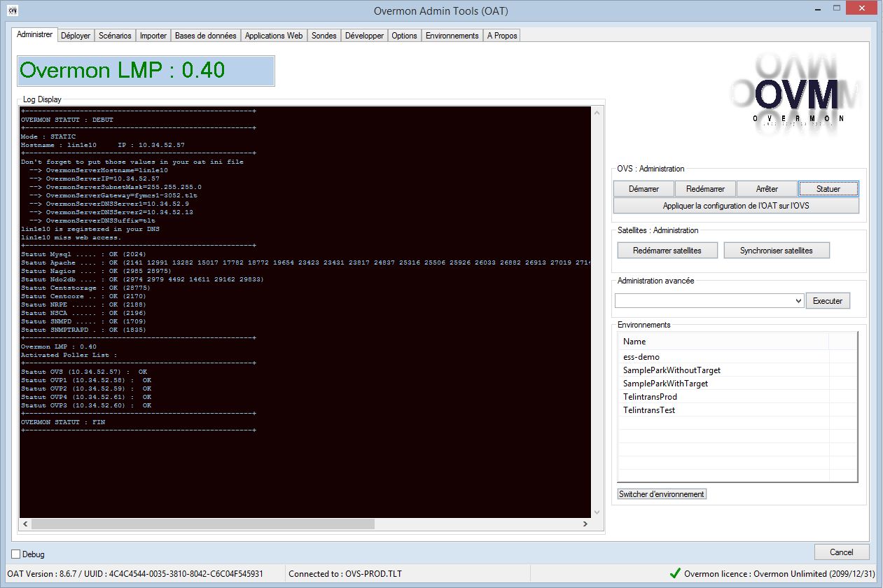Click the 'Statut Nagios' log line

[x=96, y=271]
